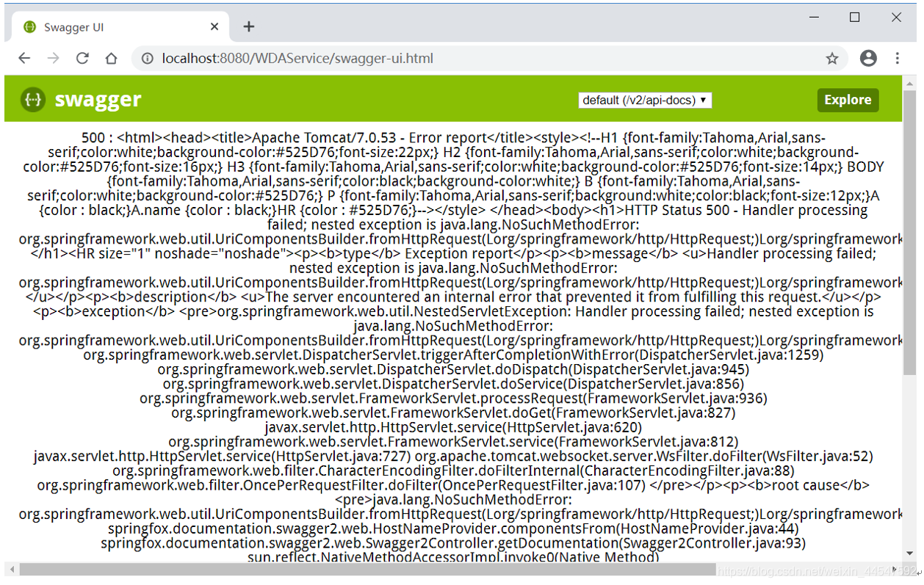Image resolution: width=924 pixels, height=585 pixels.
Task: Click the Explore button
Action: point(848,100)
